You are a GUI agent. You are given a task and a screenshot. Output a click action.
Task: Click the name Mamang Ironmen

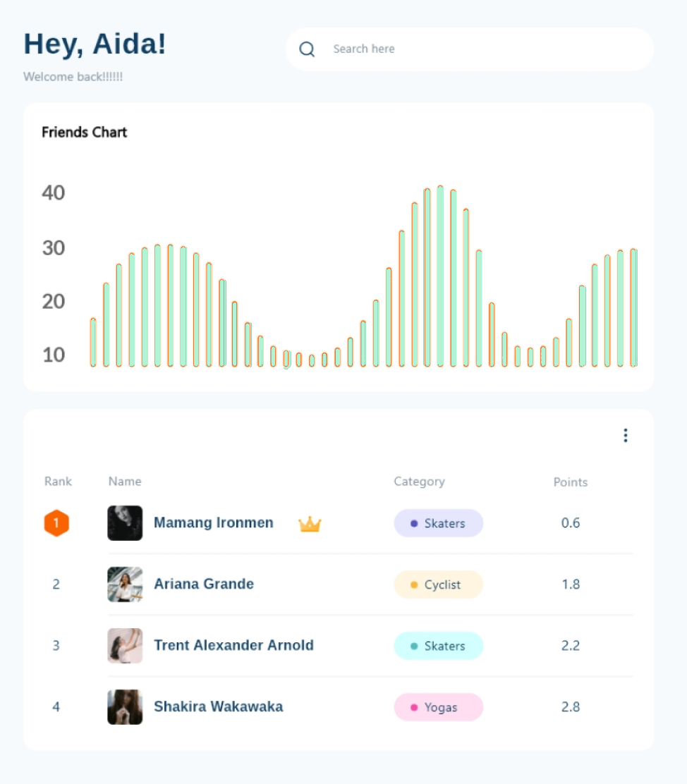pos(214,523)
